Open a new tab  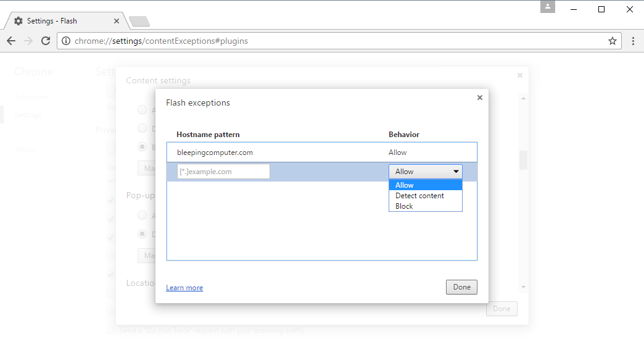139,22
